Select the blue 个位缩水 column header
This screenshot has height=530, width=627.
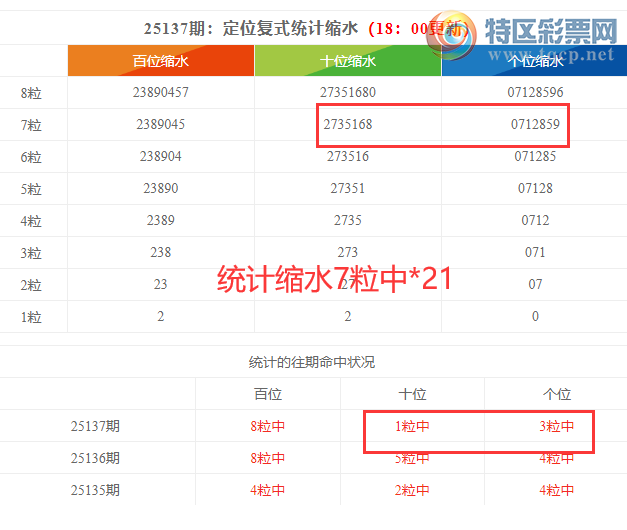coord(534,62)
